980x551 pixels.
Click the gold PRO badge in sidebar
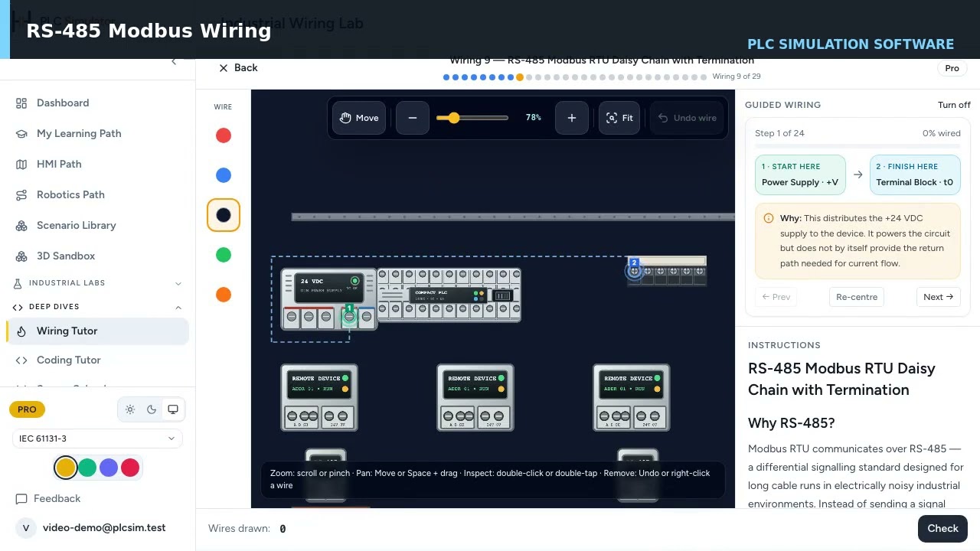pos(27,409)
